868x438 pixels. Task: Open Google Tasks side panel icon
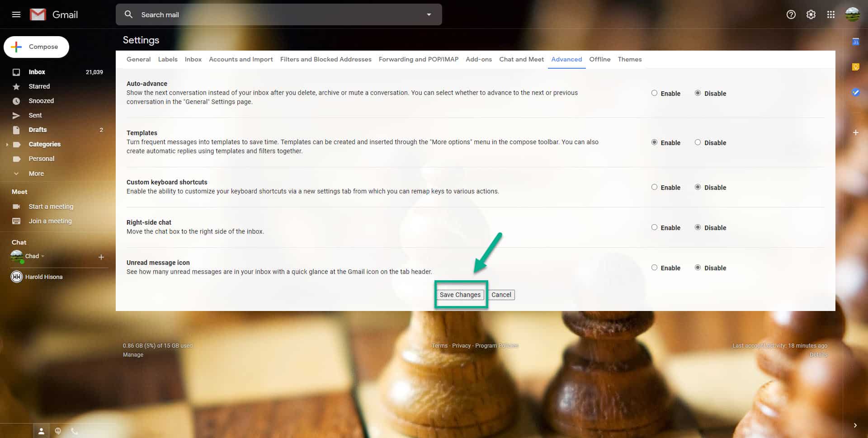tap(855, 92)
